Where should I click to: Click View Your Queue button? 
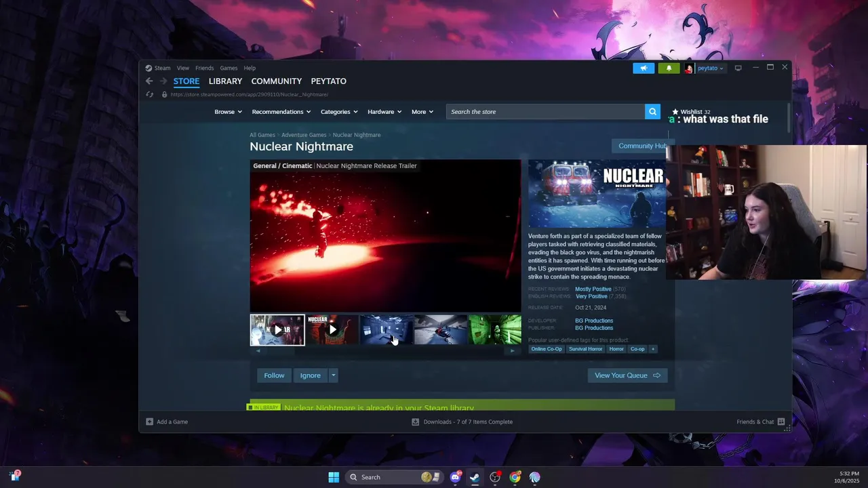tap(627, 375)
